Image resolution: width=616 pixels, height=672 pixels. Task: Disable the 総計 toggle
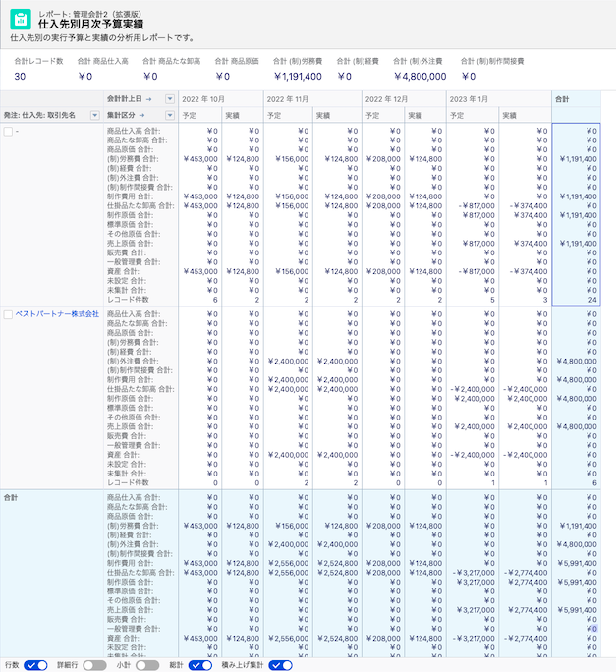(200, 665)
